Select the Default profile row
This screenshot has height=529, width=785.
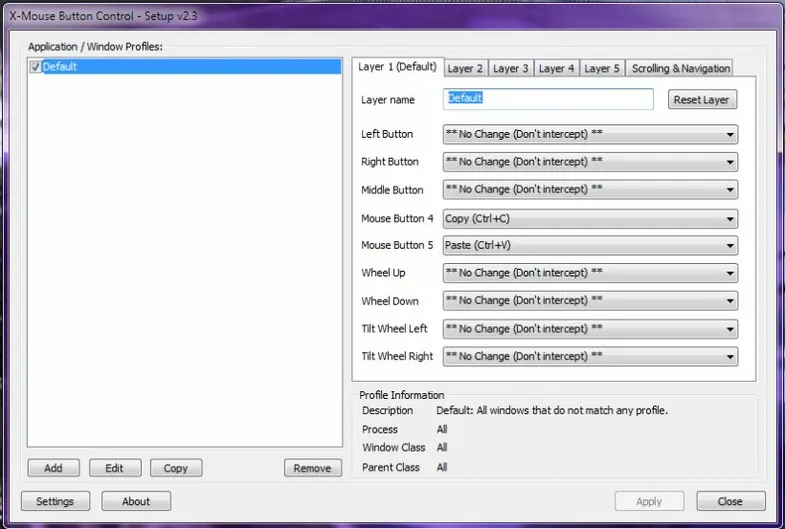tap(185, 67)
